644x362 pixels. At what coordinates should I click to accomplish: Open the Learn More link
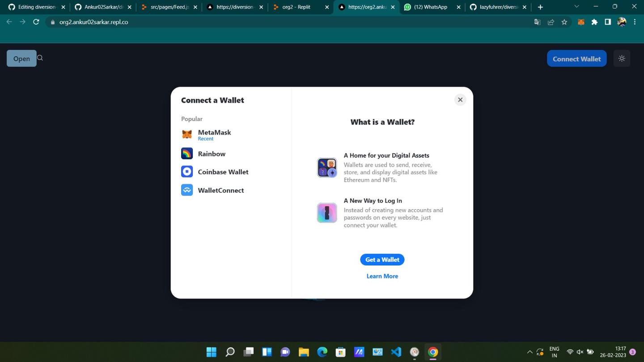382,276
